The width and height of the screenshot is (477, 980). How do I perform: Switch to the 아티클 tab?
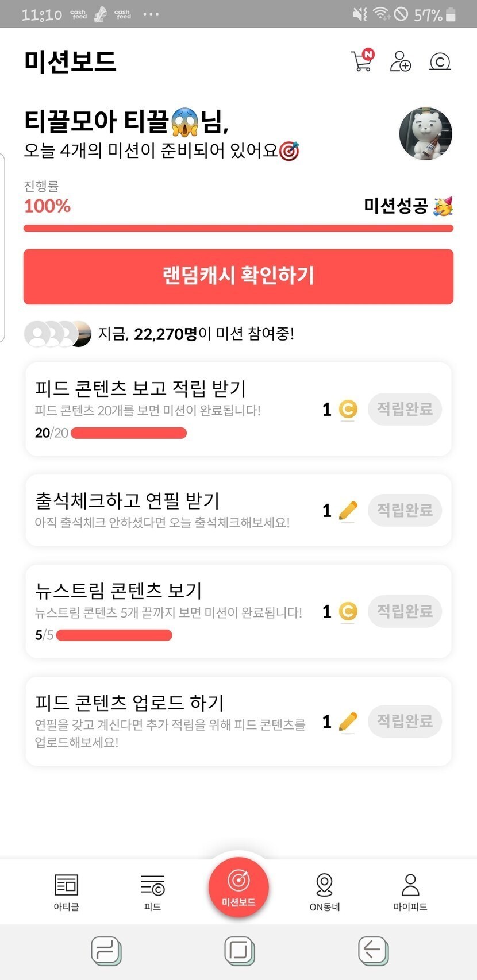point(66,892)
